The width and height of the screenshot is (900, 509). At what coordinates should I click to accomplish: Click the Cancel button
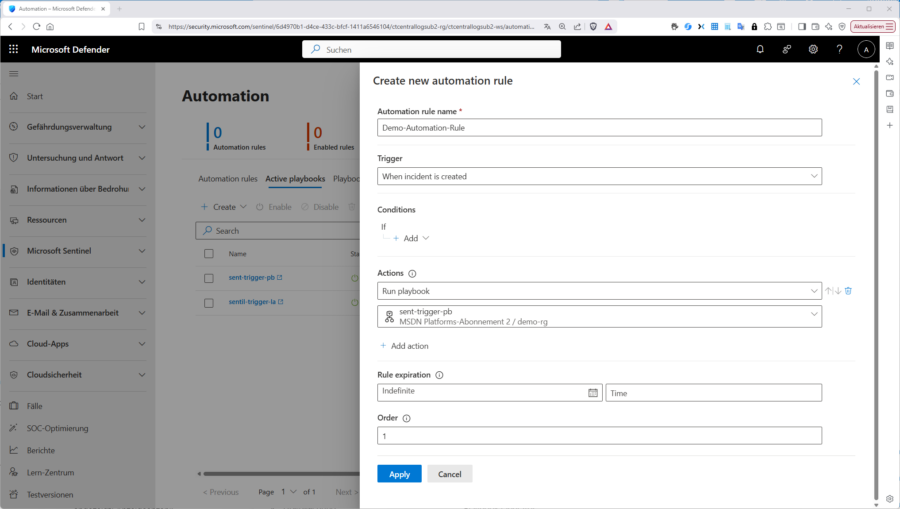[x=449, y=474]
